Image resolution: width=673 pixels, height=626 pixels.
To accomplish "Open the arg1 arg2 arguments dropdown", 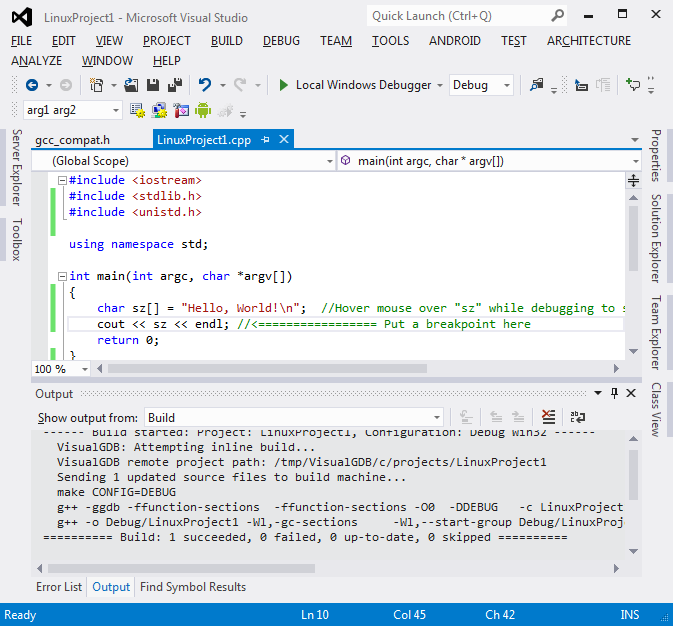I will [x=115, y=111].
